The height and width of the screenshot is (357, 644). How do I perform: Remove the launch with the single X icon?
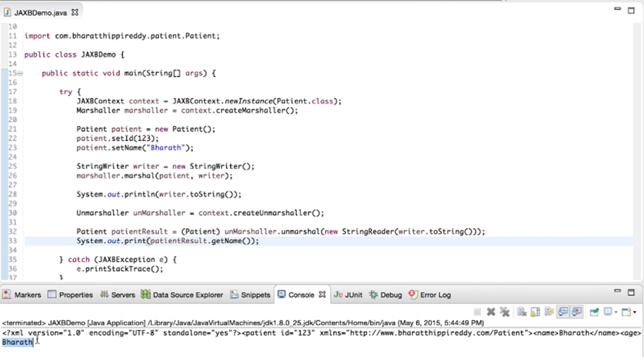[x=491, y=312]
